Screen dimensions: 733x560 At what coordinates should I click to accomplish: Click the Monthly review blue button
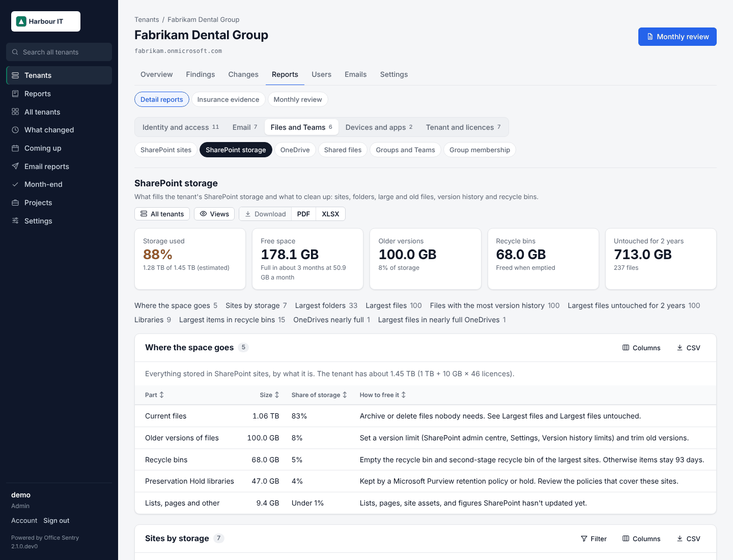point(677,37)
